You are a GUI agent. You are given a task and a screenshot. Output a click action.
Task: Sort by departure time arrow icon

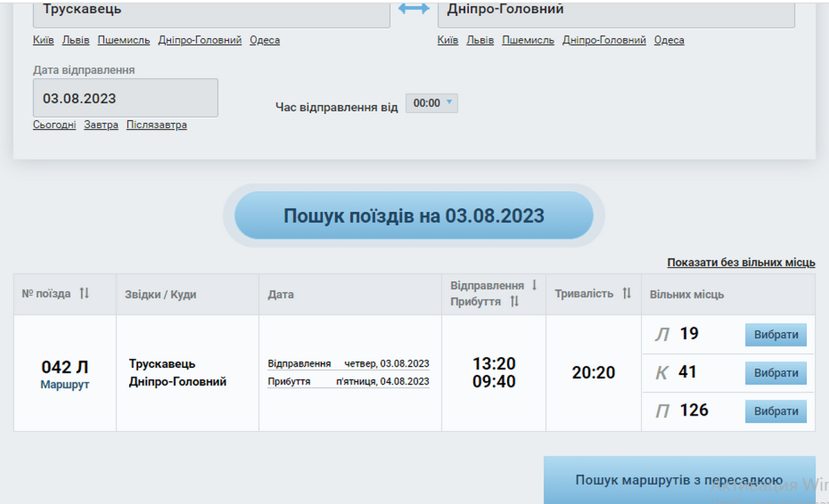click(x=534, y=285)
